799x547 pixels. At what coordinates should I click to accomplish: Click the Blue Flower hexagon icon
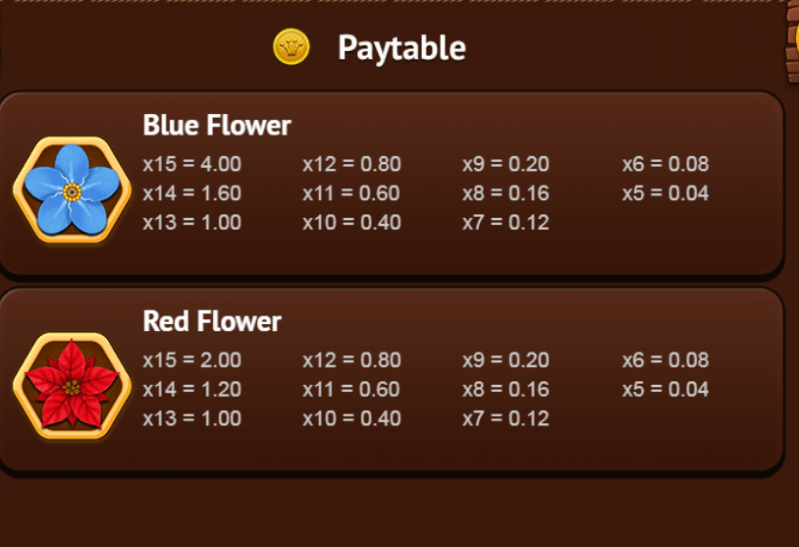point(72,190)
